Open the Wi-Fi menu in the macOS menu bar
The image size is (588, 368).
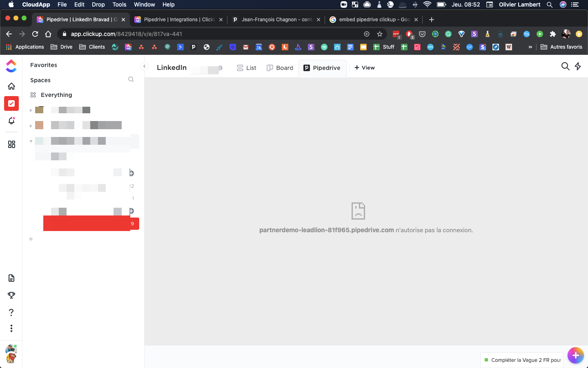(x=427, y=4)
